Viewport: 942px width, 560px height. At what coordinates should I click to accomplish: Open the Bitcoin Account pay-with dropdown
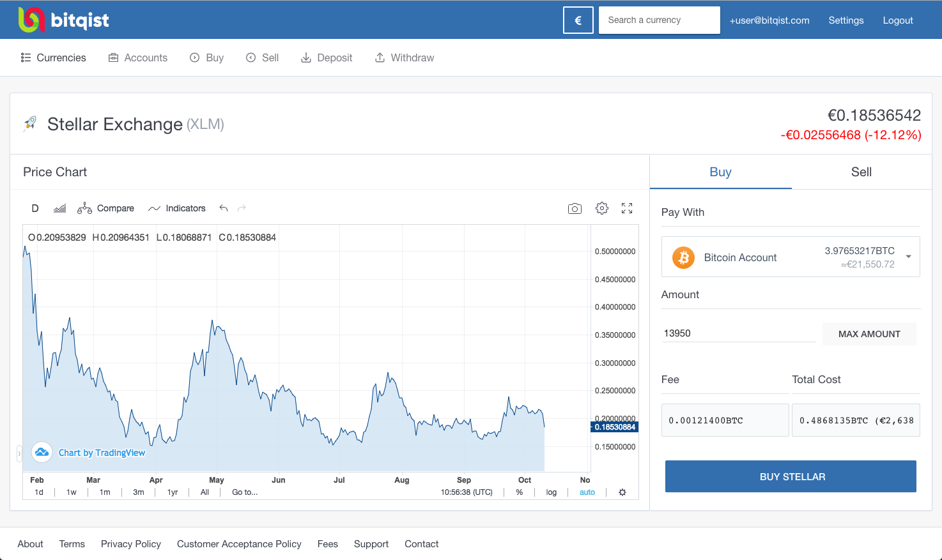[x=791, y=257]
